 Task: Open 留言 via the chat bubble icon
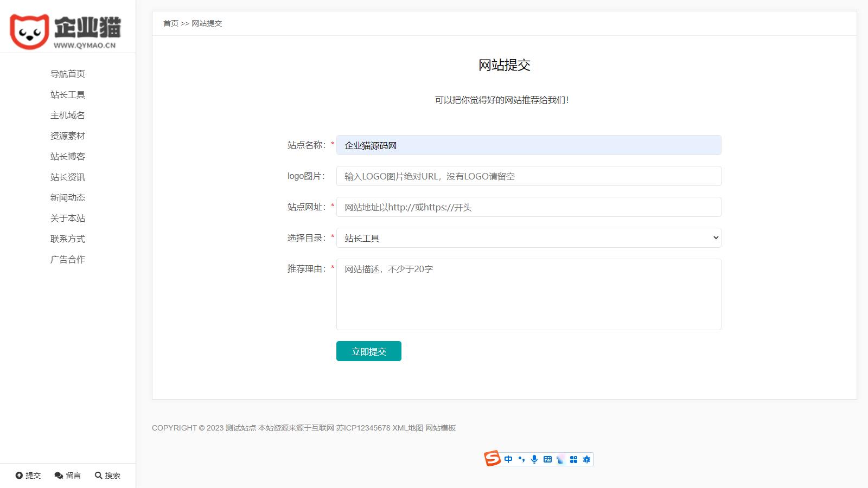tap(59, 476)
